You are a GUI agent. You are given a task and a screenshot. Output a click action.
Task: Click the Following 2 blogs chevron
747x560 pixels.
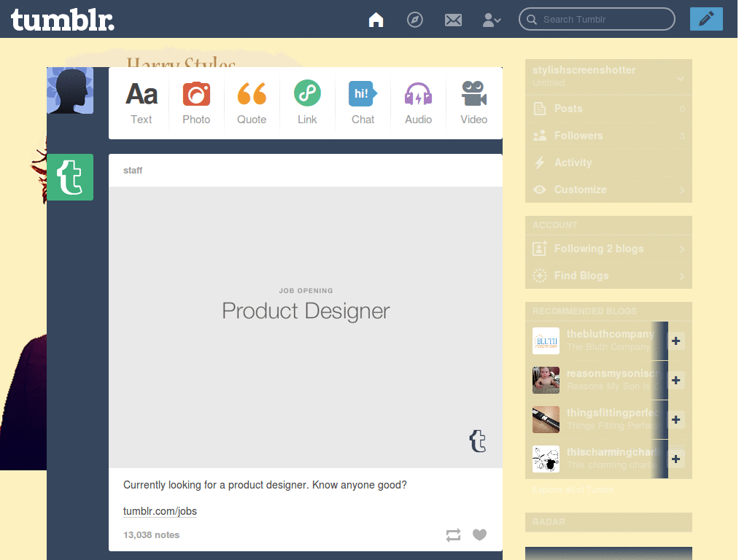pyautogui.click(x=682, y=249)
